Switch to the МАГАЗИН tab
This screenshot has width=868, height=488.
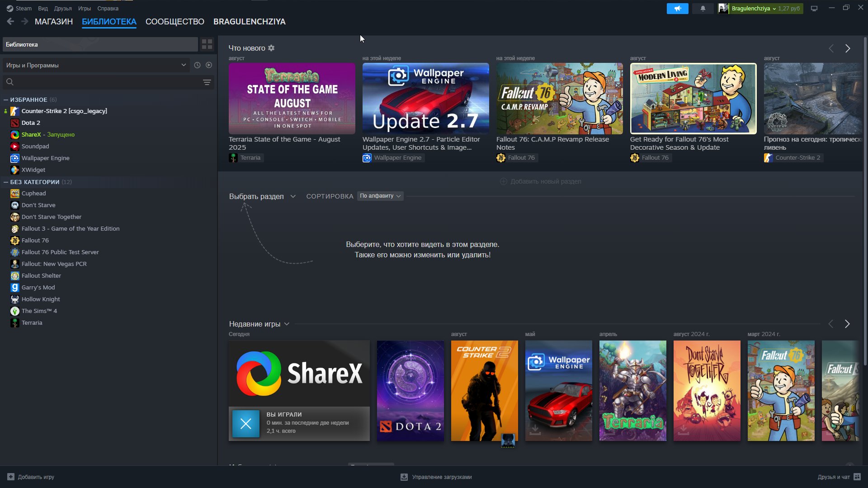coord(53,22)
